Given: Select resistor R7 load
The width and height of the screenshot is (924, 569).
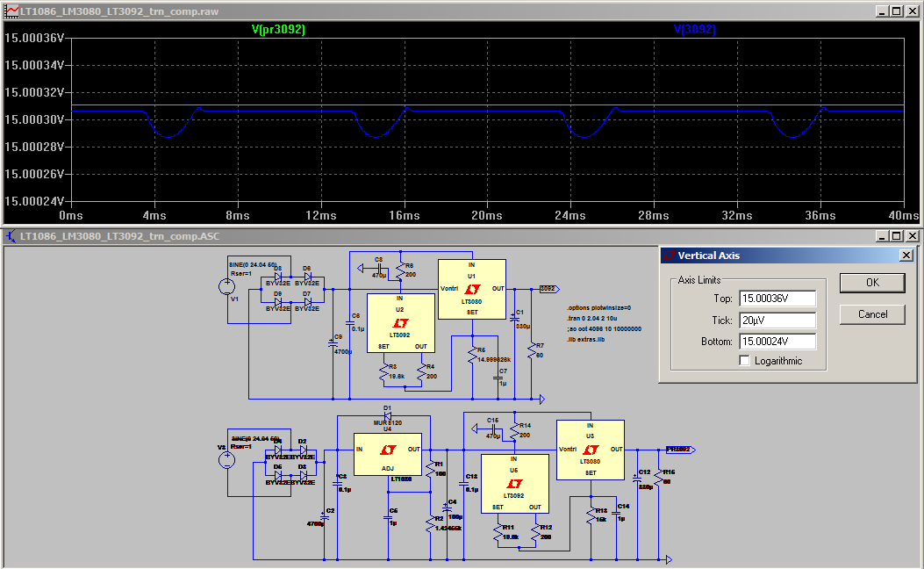Looking at the screenshot, I should (532, 351).
